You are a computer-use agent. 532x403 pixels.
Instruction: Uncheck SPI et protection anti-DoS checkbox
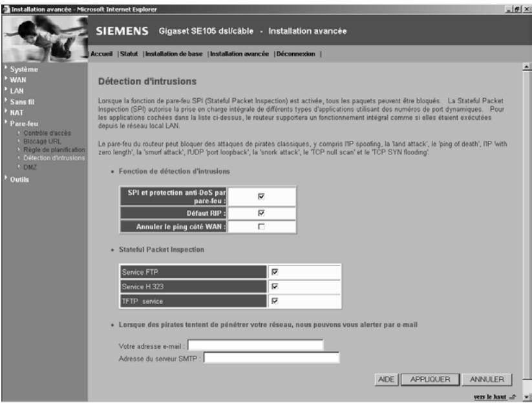click(261, 196)
